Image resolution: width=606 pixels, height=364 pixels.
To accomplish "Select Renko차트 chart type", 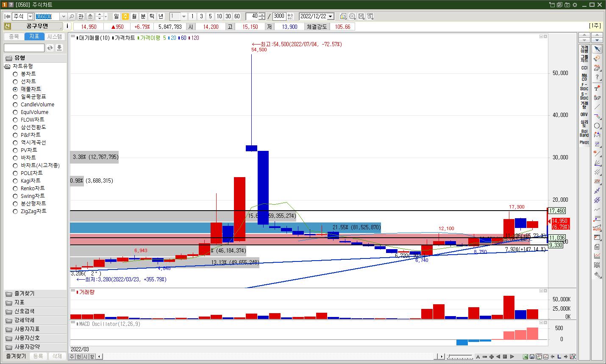I will [x=29, y=188].
